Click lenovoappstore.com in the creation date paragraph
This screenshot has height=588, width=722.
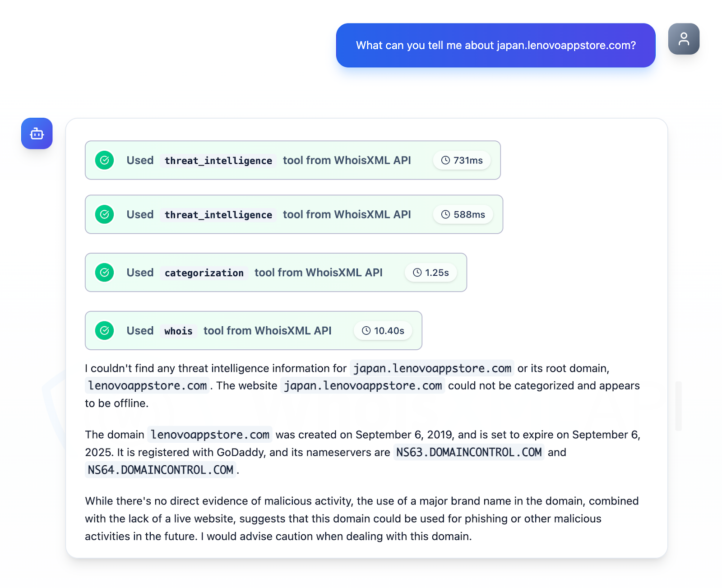point(210,435)
